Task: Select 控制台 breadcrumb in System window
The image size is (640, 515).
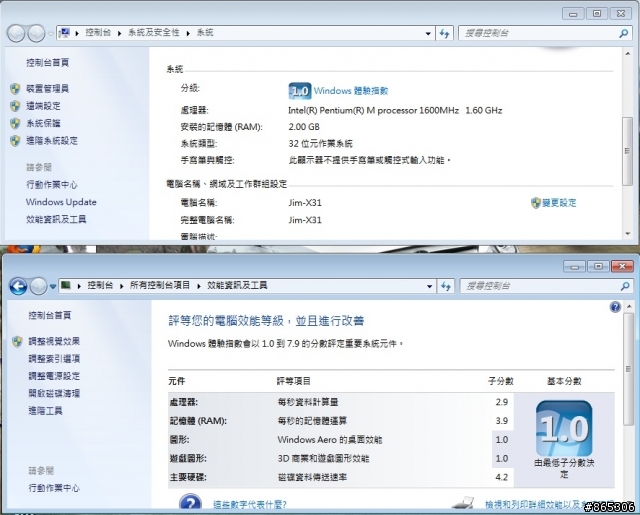Action: [98, 33]
